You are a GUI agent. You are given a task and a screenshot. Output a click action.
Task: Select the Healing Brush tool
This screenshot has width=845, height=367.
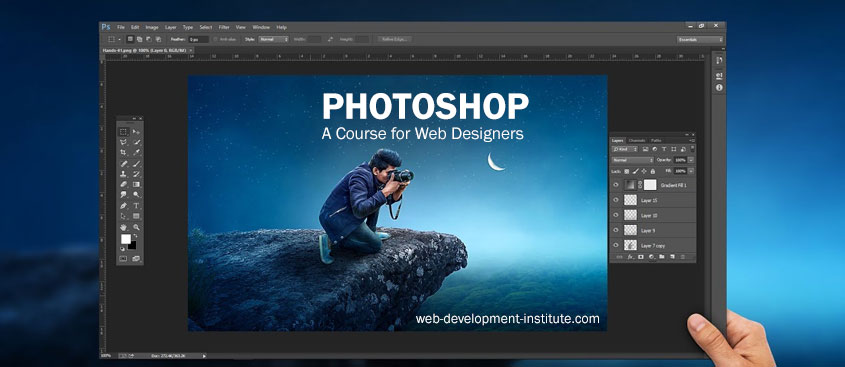click(x=123, y=163)
